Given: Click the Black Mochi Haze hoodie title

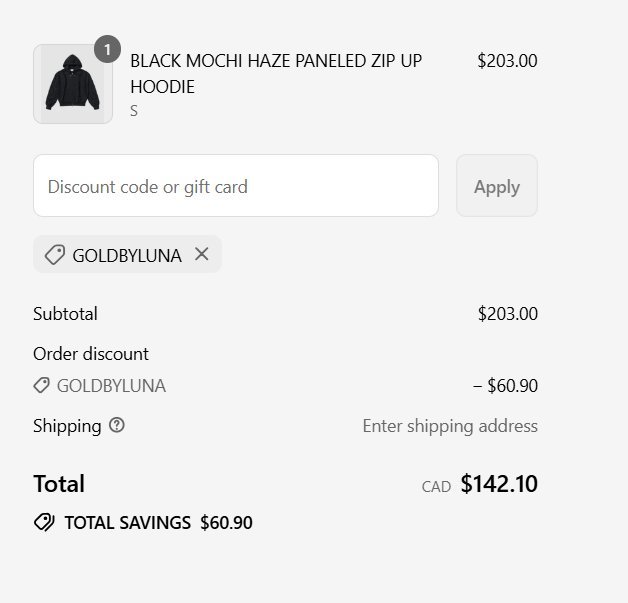Looking at the screenshot, I should point(276,74).
